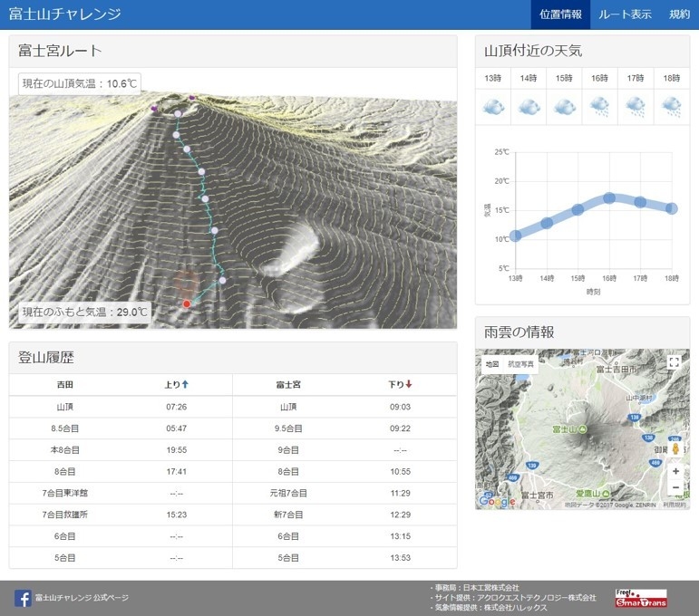The image size is (699, 616).
Task: Click the 16時 data point on temperature chart
Action: [x=609, y=198]
